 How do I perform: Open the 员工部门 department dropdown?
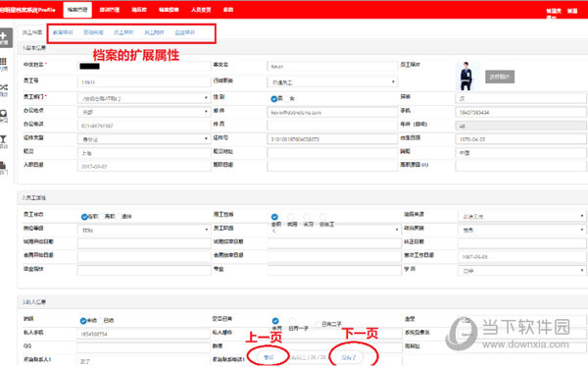(x=144, y=98)
